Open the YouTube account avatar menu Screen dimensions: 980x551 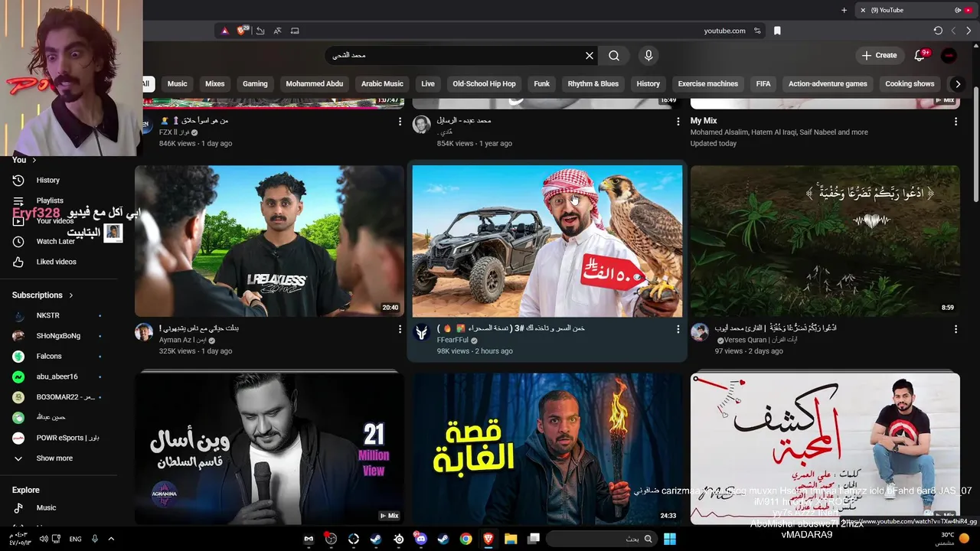point(949,55)
